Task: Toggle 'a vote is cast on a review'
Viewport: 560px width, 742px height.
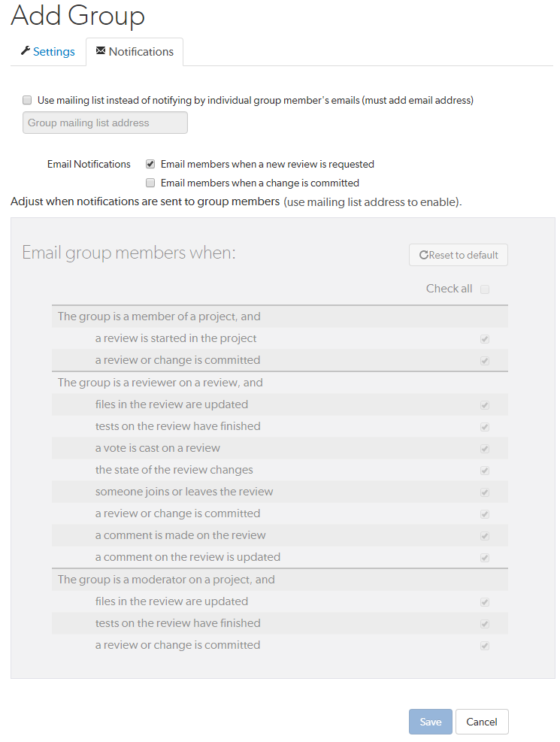Action: [485, 449]
